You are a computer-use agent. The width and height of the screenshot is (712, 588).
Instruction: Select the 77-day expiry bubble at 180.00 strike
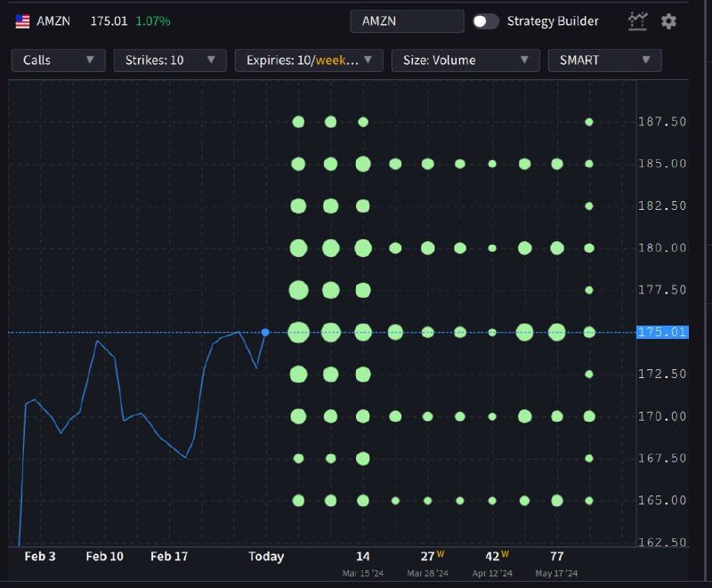(557, 248)
